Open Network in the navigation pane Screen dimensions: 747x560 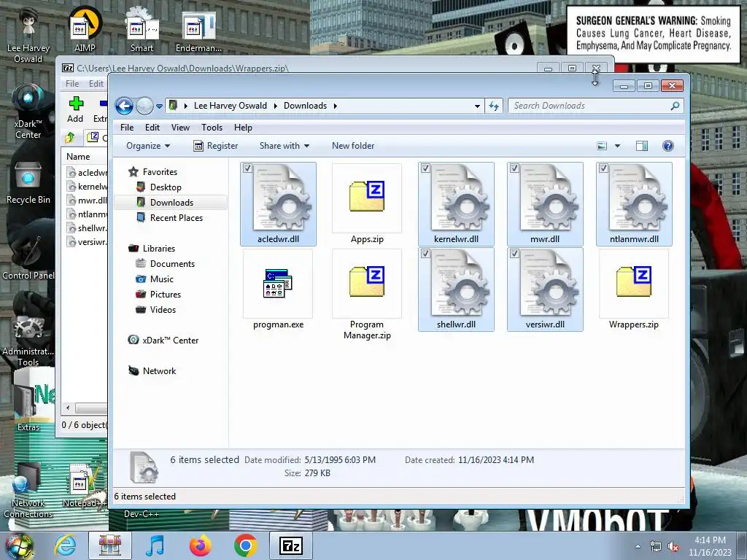click(x=159, y=371)
